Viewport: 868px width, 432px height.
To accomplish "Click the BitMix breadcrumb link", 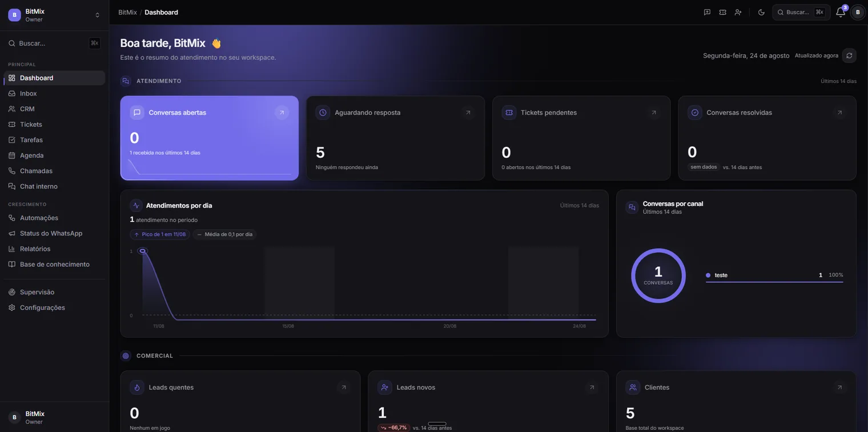I will pyautogui.click(x=127, y=12).
